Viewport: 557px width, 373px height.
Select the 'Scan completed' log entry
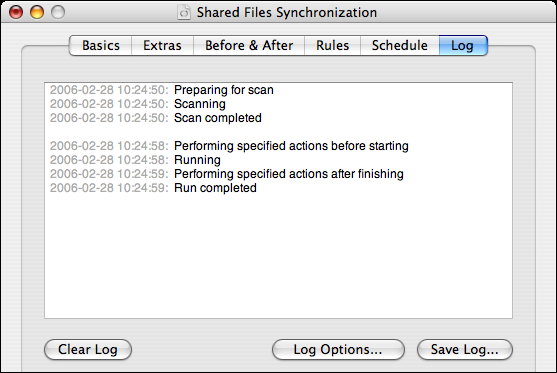(156, 118)
